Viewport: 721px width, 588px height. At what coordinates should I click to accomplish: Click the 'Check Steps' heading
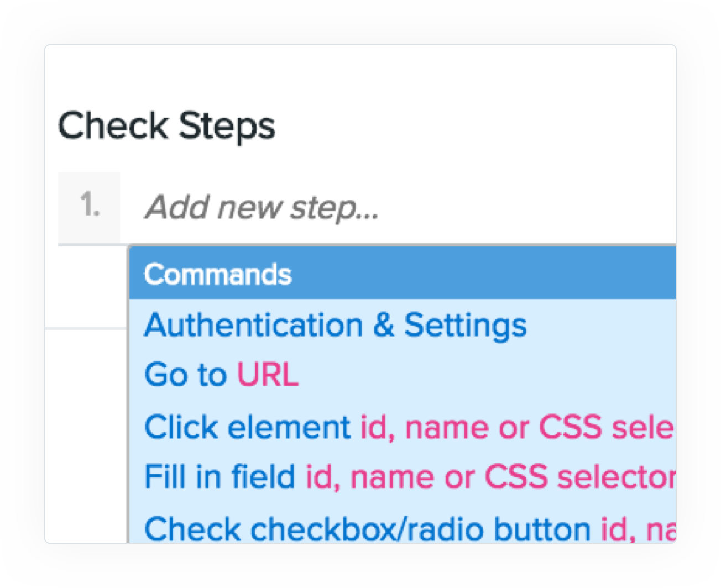click(166, 125)
